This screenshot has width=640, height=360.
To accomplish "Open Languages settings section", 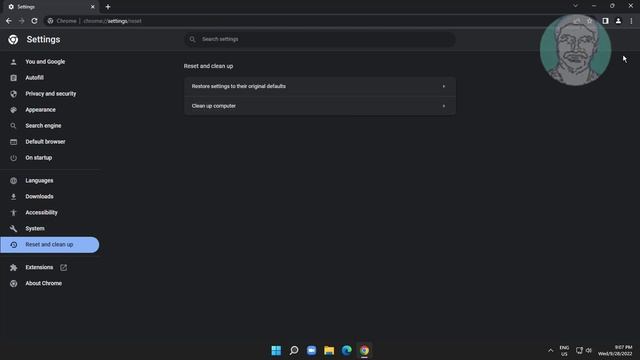I will (39, 180).
